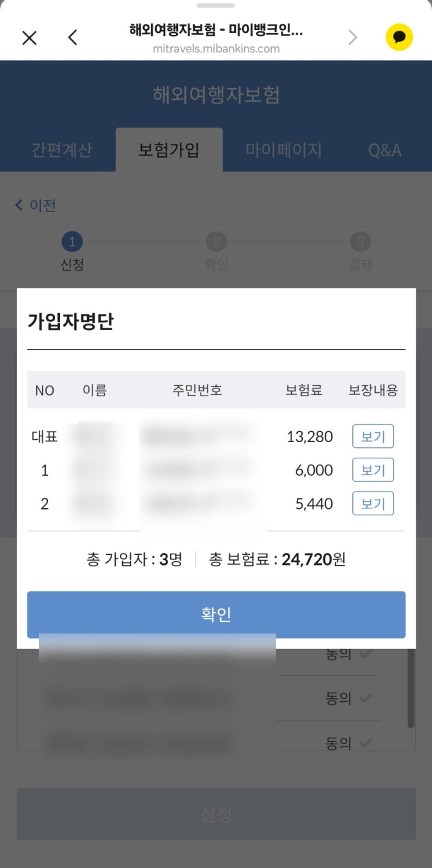View coverage details for 대표 subscriber
Image resolution: width=432 pixels, height=868 pixels.
click(x=373, y=436)
